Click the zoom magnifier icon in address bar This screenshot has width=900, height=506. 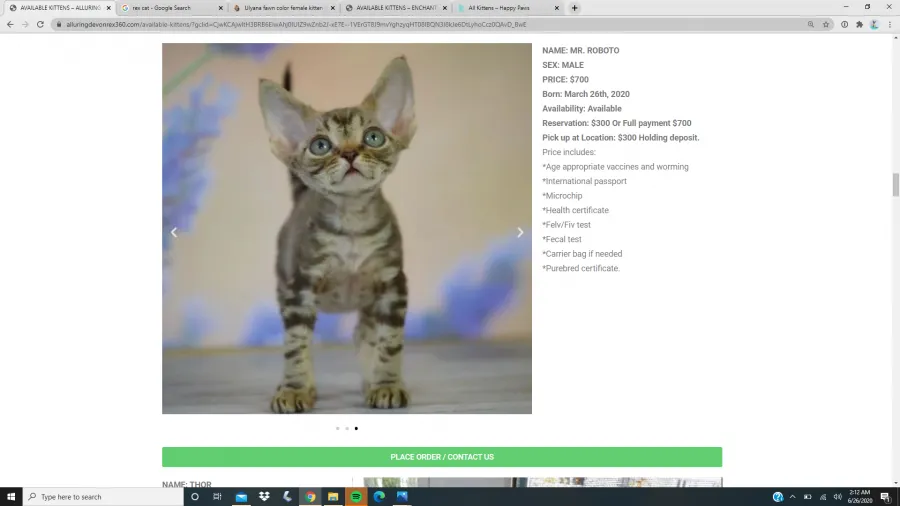coord(810,25)
